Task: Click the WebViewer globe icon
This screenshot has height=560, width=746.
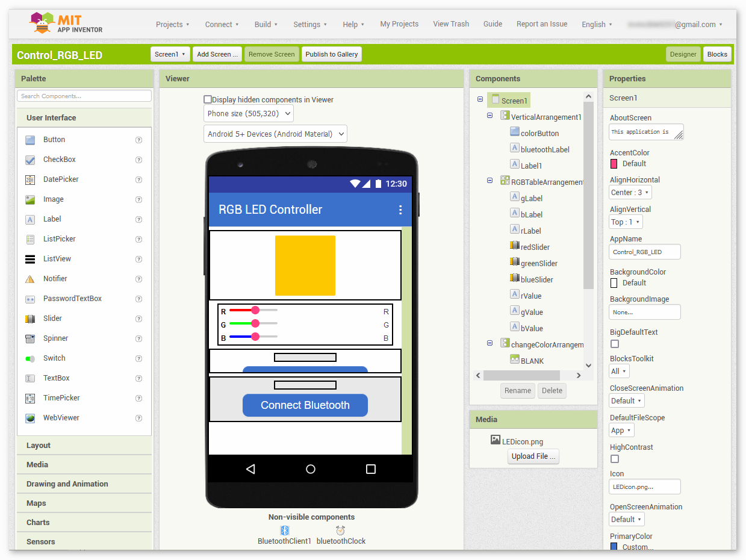Action: (x=30, y=418)
